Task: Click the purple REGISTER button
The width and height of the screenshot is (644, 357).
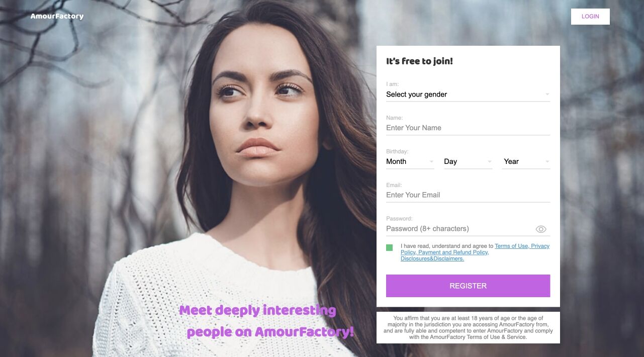Action: [468, 286]
